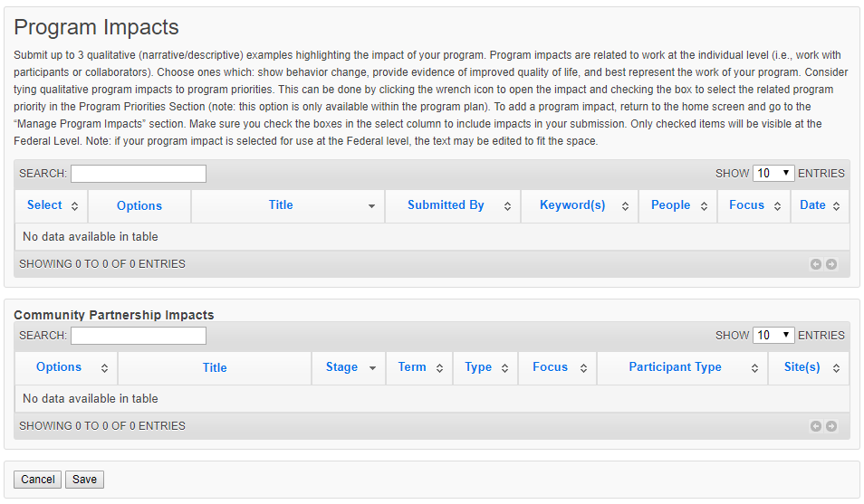Click the sort icon next to Keyword(s)
This screenshot has width=864, height=504.
(625, 206)
